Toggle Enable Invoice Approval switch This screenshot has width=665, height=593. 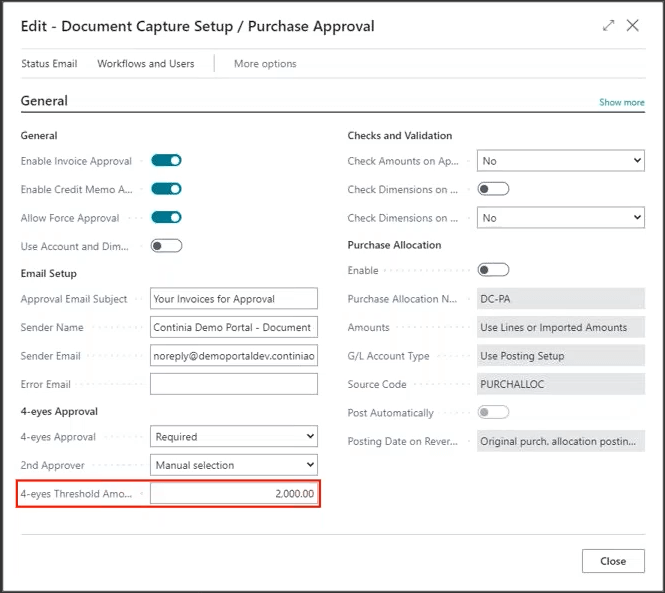[166, 160]
